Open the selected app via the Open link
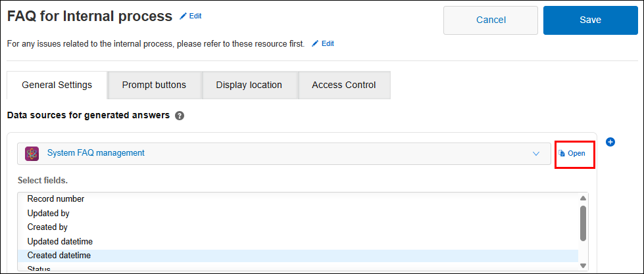This screenshot has width=644, height=274. tap(572, 153)
